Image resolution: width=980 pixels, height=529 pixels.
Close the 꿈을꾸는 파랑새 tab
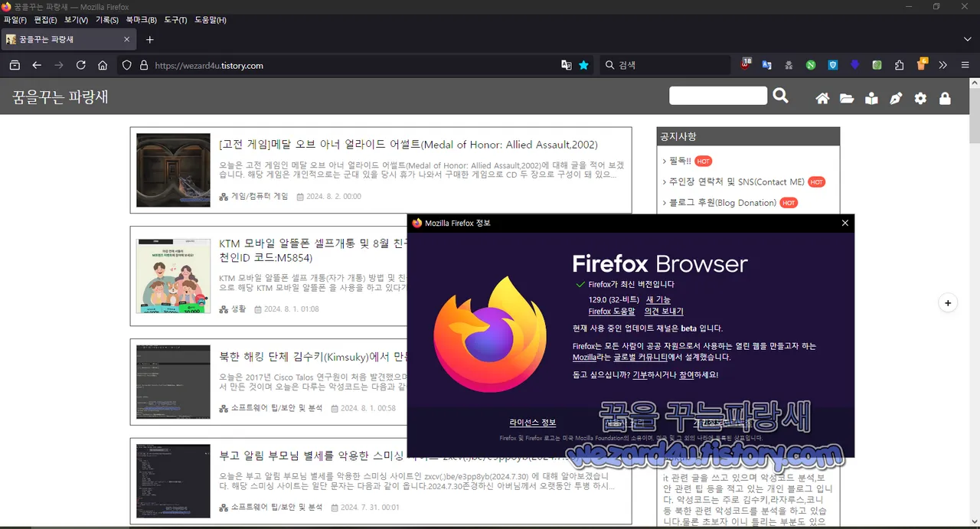[x=127, y=39]
